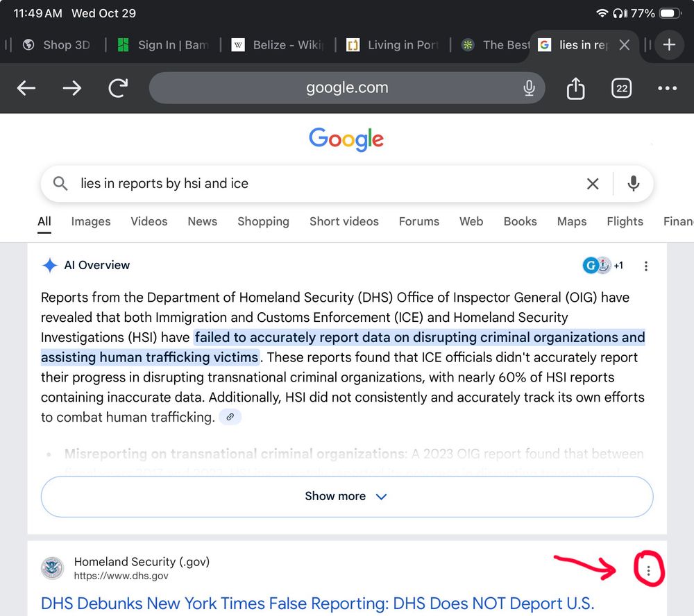Select the Forums results filter
694x616 pixels.
(x=419, y=221)
